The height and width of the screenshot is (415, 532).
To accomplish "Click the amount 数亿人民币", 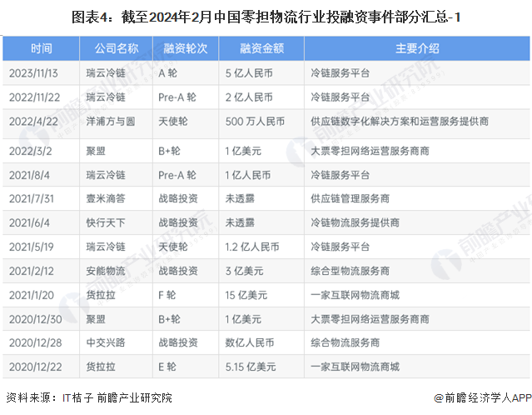I will 250,342.
